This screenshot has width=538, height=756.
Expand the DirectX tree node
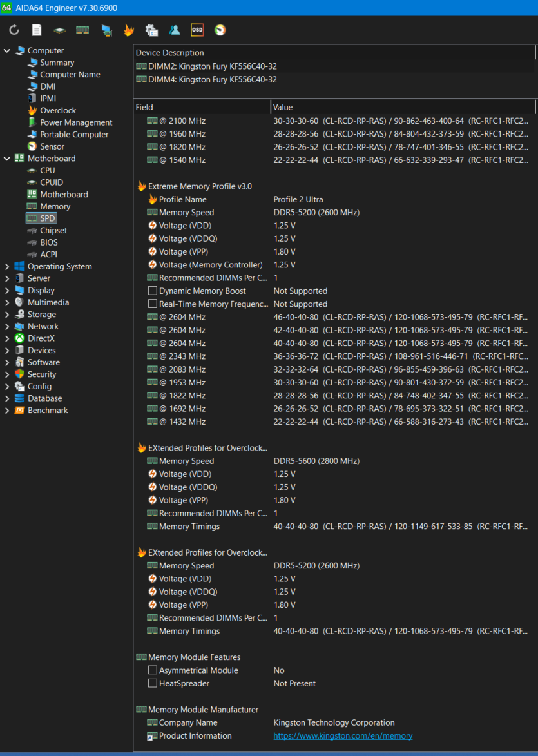6,338
